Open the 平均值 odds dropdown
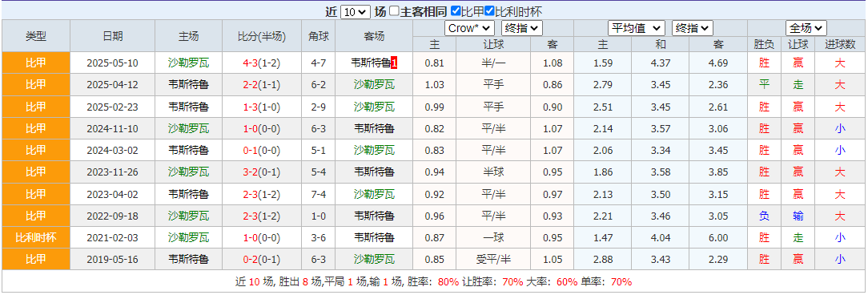Screen dimensions: 868x295 (637, 28)
